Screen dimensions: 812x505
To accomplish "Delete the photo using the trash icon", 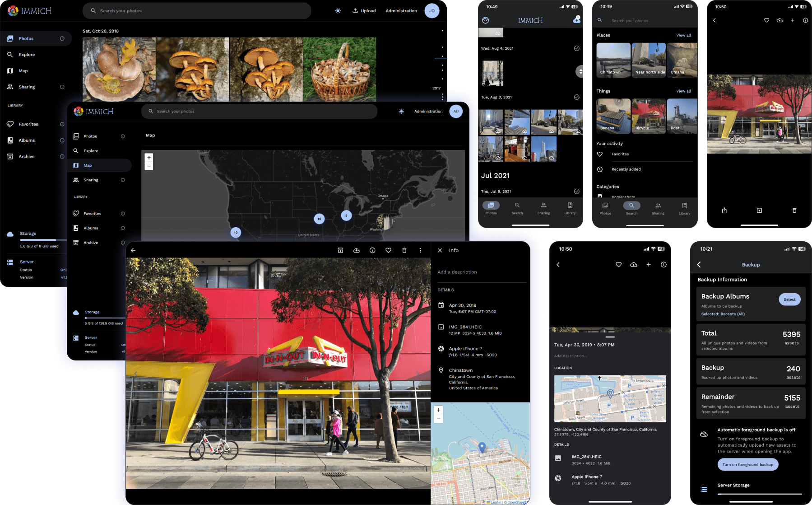I will pyautogui.click(x=404, y=250).
